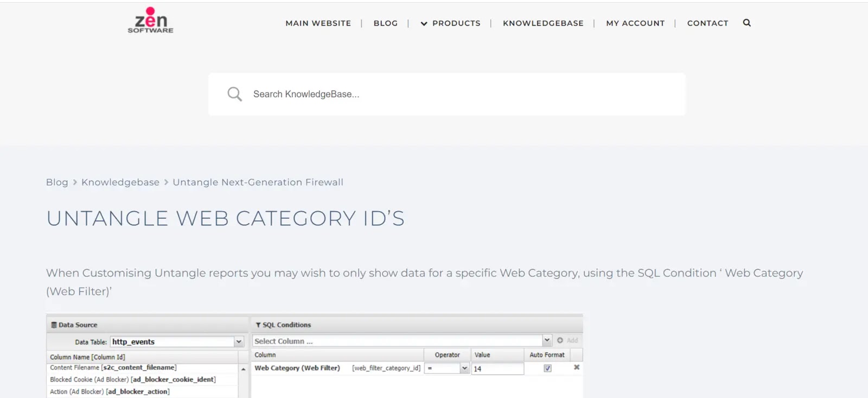This screenshot has width=868, height=398.
Task: Follow Untangle Next-Generation Firewall breadcrumb link
Action: point(258,182)
